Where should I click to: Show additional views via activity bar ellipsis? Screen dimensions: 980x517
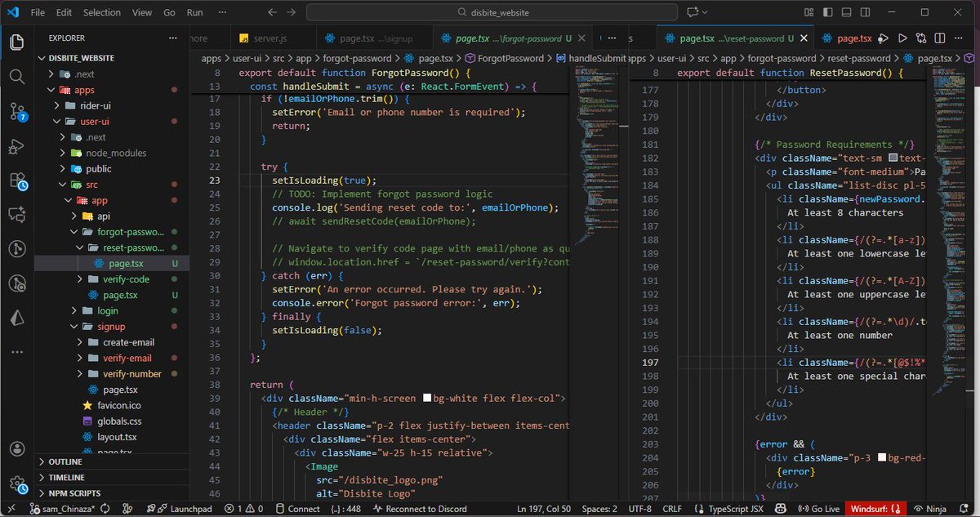point(17,352)
